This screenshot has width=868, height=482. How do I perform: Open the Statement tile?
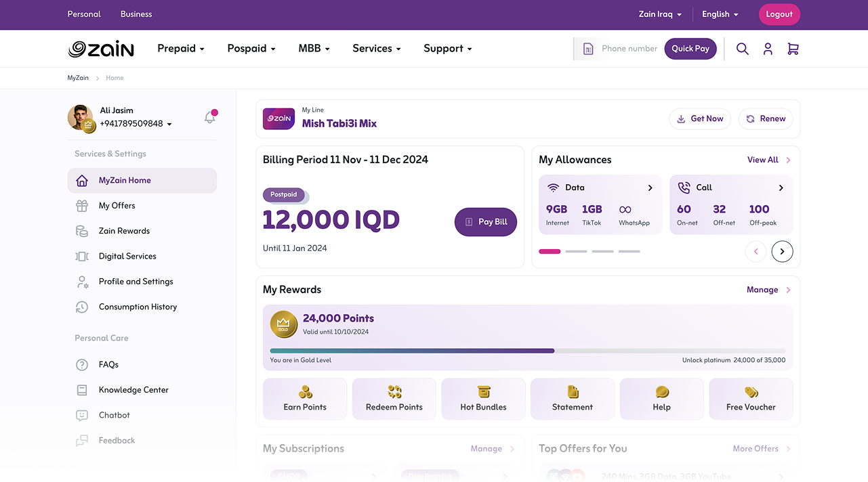(x=573, y=399)
